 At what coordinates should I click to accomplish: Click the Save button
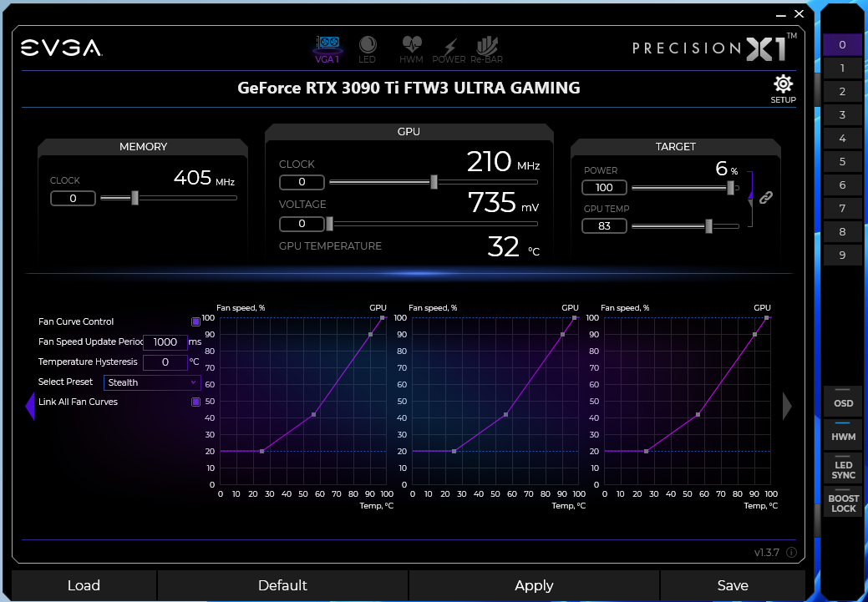[x=733, y=585]
